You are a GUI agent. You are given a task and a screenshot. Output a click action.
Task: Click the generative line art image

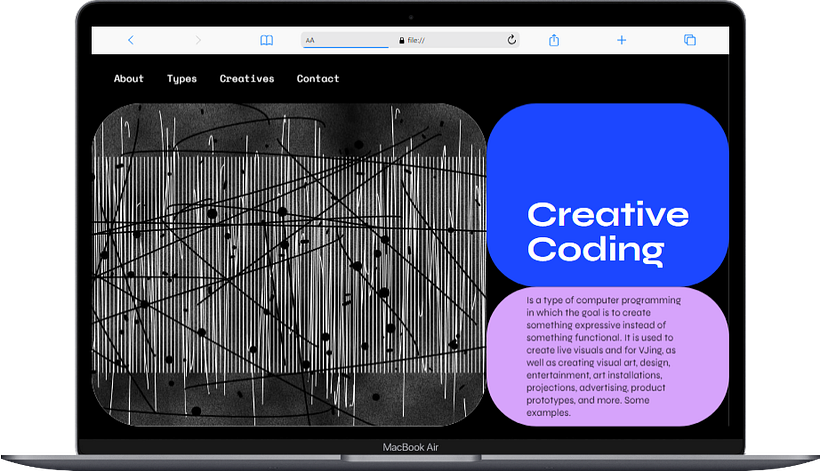289,265
